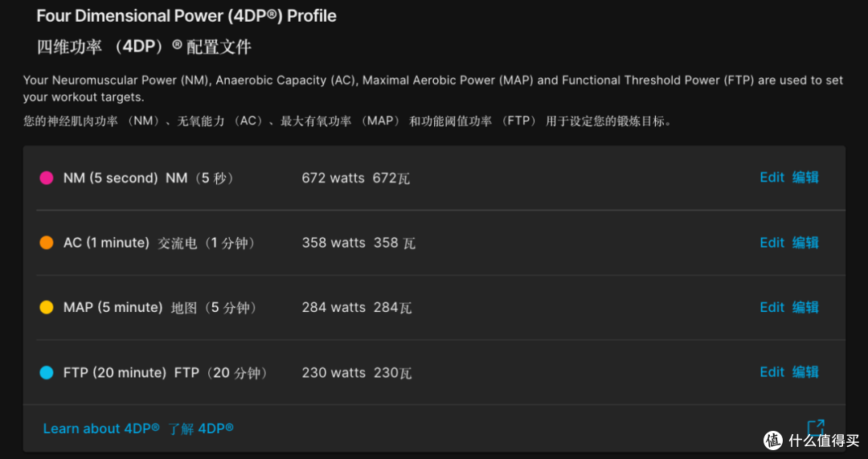Click the yellow MAP color dot
868x459 pixels.
point(47,307)
